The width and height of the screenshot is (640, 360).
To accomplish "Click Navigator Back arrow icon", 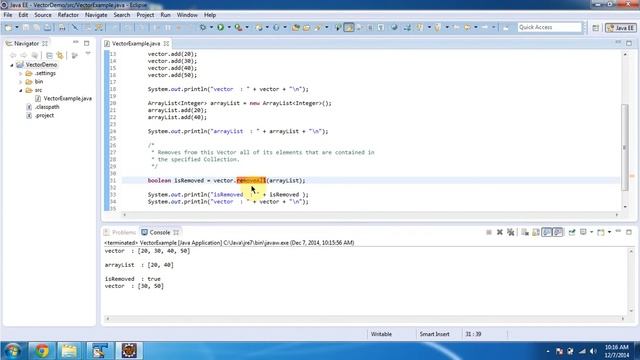I will 13,55.
